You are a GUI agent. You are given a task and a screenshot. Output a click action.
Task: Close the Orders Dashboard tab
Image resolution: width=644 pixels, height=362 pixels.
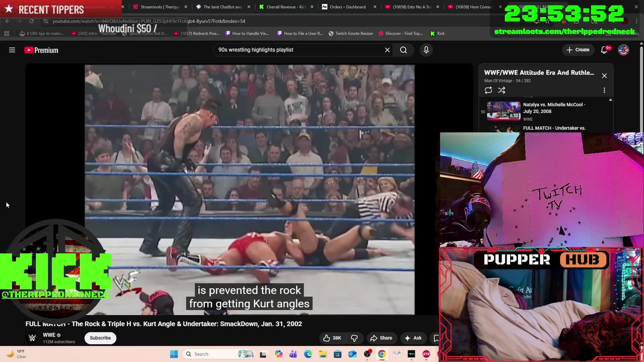[x=375, y=7]
